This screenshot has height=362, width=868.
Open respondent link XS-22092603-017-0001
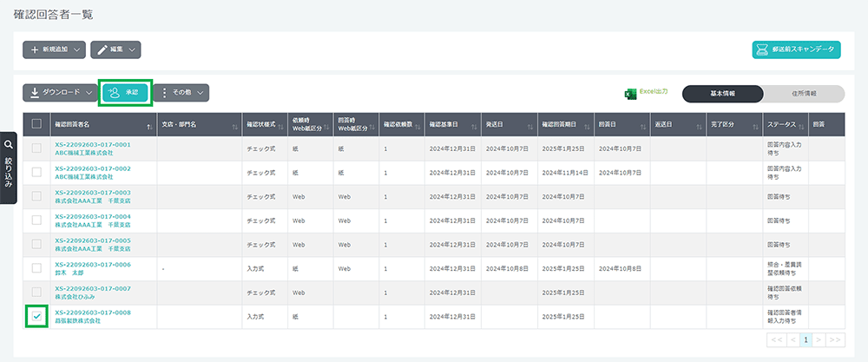tap(92, 144)
